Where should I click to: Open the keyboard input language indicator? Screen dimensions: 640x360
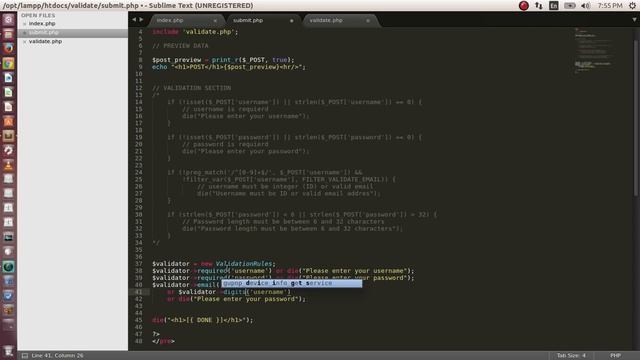click(x=553, y=6)
